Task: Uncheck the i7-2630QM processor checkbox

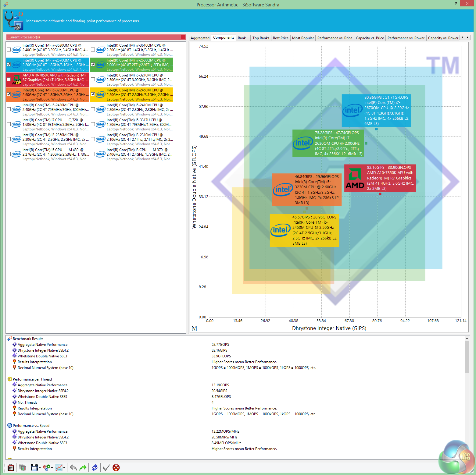Action: (93, 65)
